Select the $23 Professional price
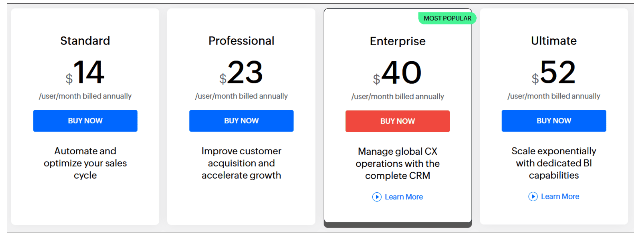The width and height of the screenshot is (644, 240). 241,72
